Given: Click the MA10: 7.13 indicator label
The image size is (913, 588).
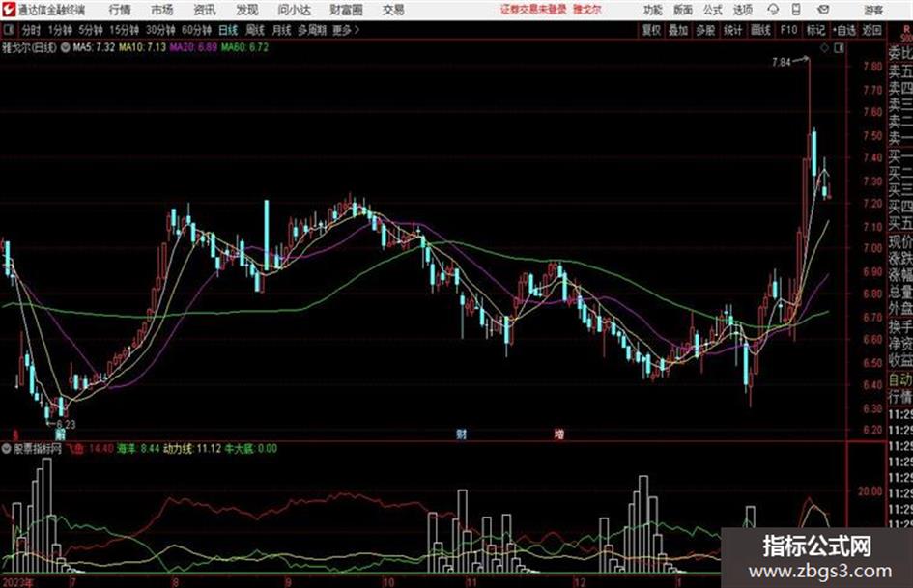Looking at the screenshot, I should pyautogui.click(x=143, y=47).
